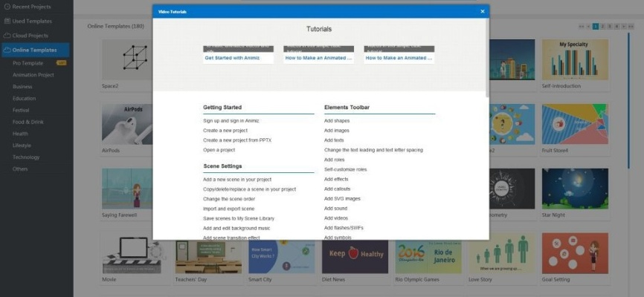The width and height of the screenshot is (644, 297).
Task: Open Pro Template category
Action: 28,63
